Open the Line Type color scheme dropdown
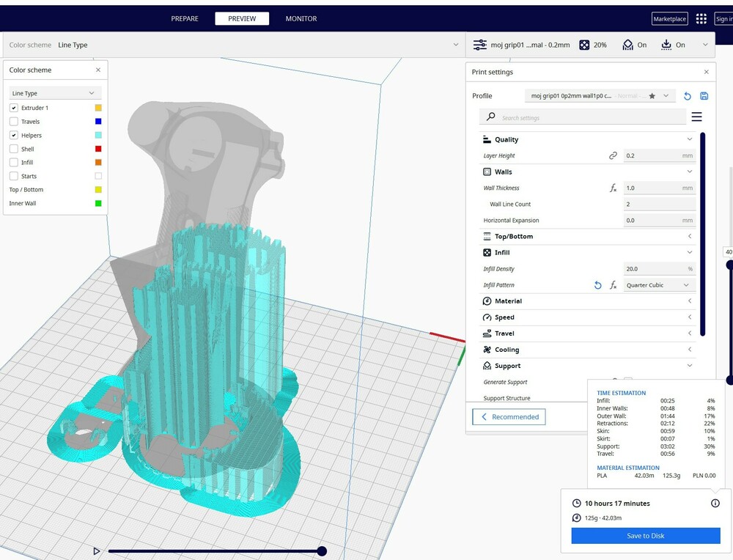 tap(55, 94)
